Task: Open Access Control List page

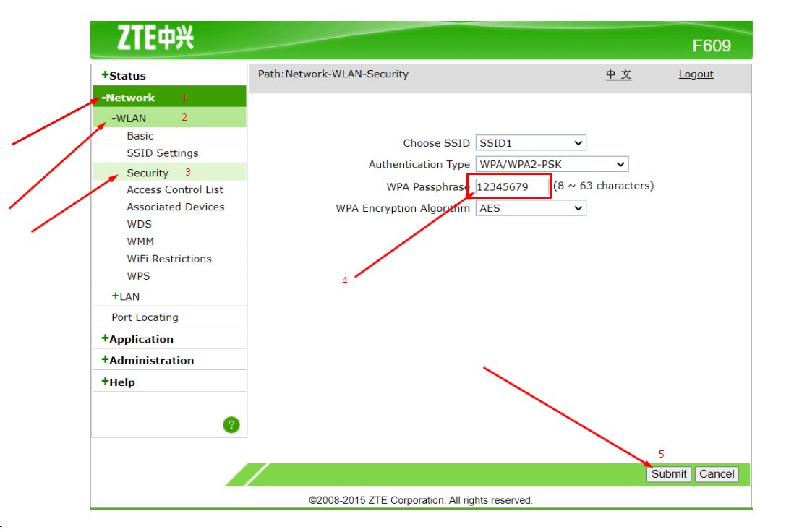Action: coord(175,190)
